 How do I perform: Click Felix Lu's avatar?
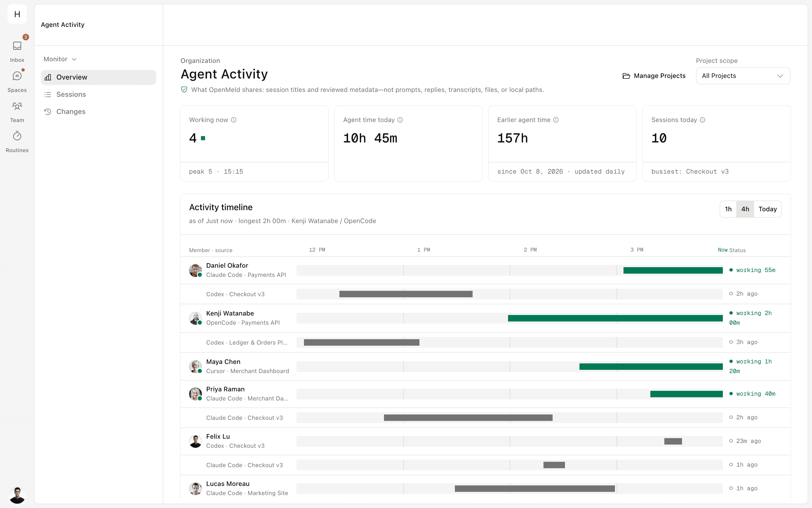tap(195, 441)
